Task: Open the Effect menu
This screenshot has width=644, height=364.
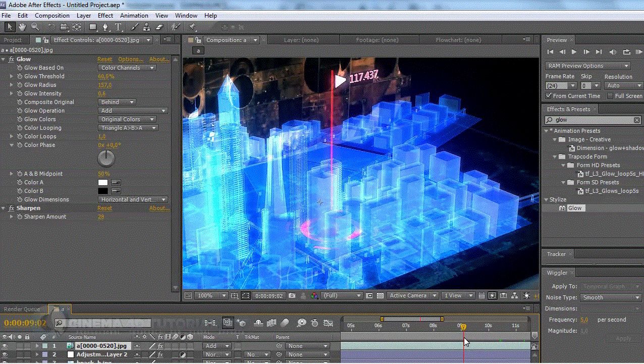Action: 105,16
